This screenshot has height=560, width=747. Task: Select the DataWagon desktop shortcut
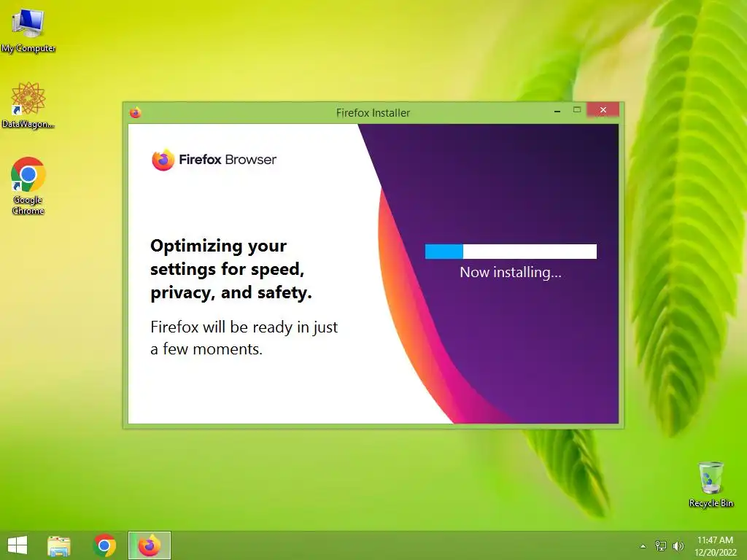coord(28,105)
